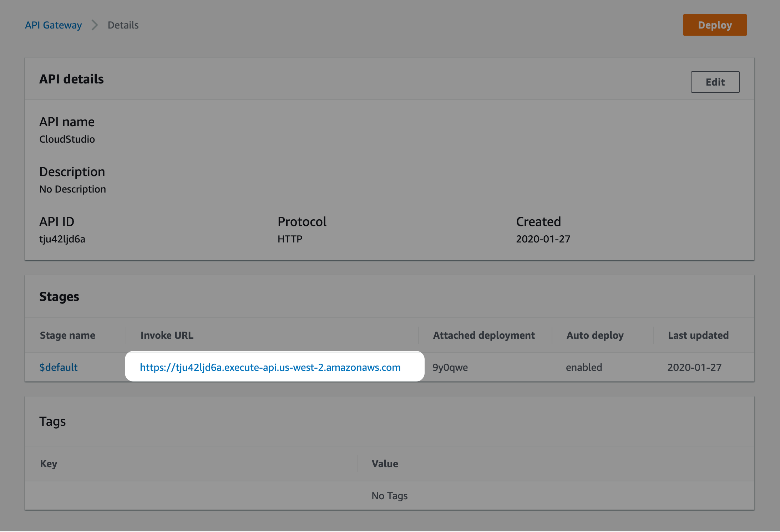Image resolution: width=780 pixels, height=532 pixels.
Task: Click the enabled auto deploy value
Action: tap(584, 367)
